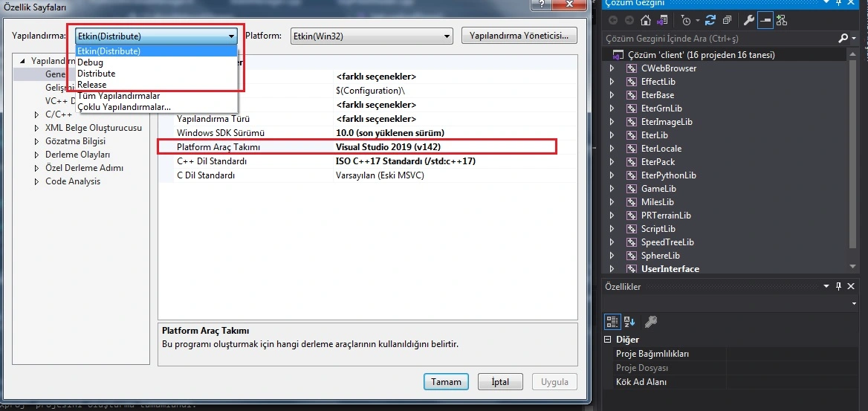Select the SphereLib project
Viewport: 868px width, 411px height.
click(x=661, y=256)
